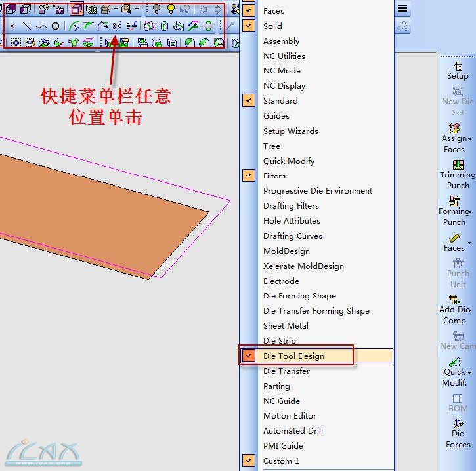
Task: Enable the Sheet Metal toolbar
Action: coord(286,326)
